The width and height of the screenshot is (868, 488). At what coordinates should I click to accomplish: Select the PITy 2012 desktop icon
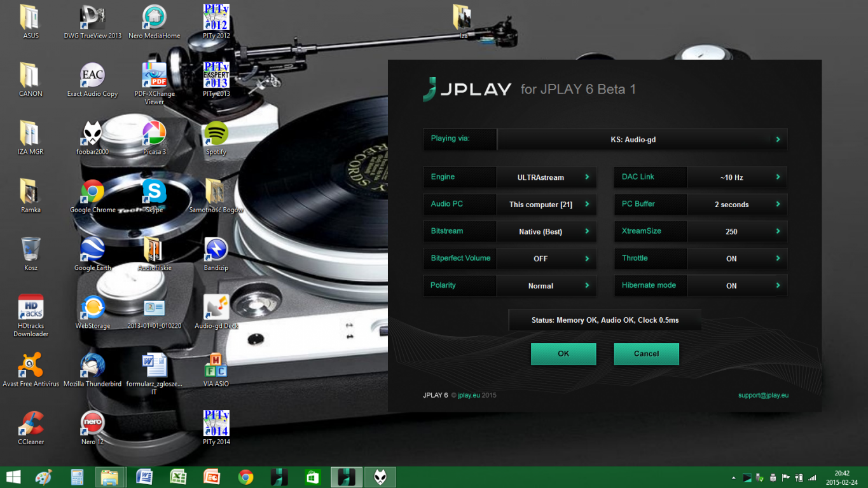point(216,22)
